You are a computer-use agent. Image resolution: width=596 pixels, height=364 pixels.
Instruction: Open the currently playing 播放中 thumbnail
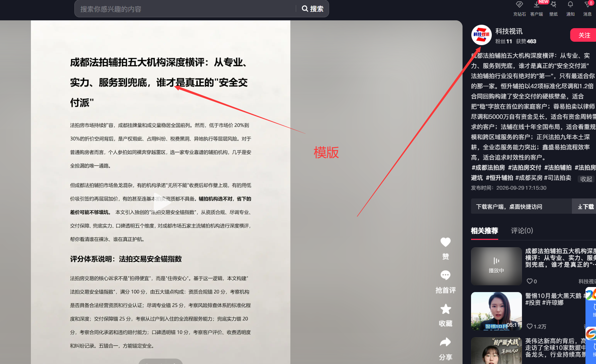click(496, 266)
